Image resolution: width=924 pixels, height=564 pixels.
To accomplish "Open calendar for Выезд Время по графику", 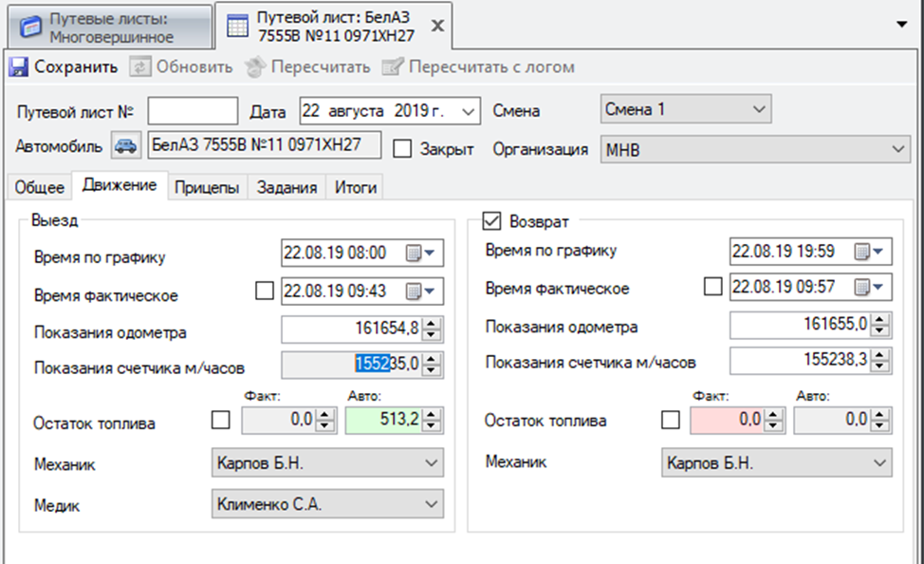I will coord(420,254).
